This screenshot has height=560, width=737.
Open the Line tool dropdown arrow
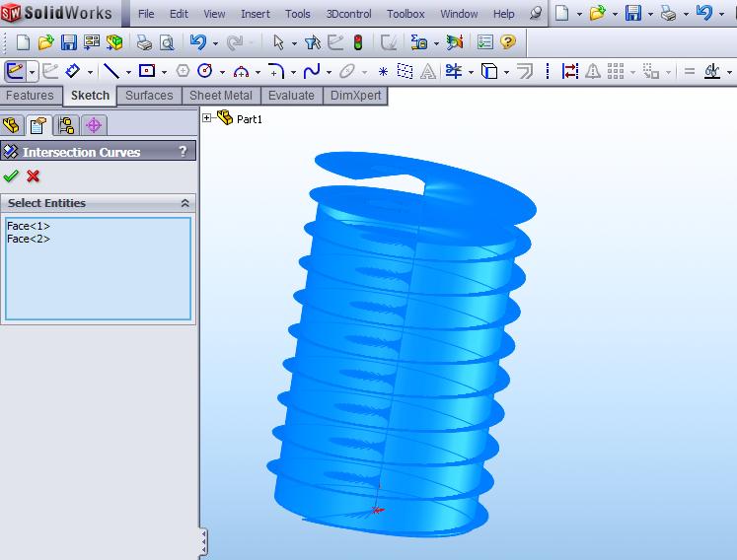pyautogui.click(x=128, y=73)
